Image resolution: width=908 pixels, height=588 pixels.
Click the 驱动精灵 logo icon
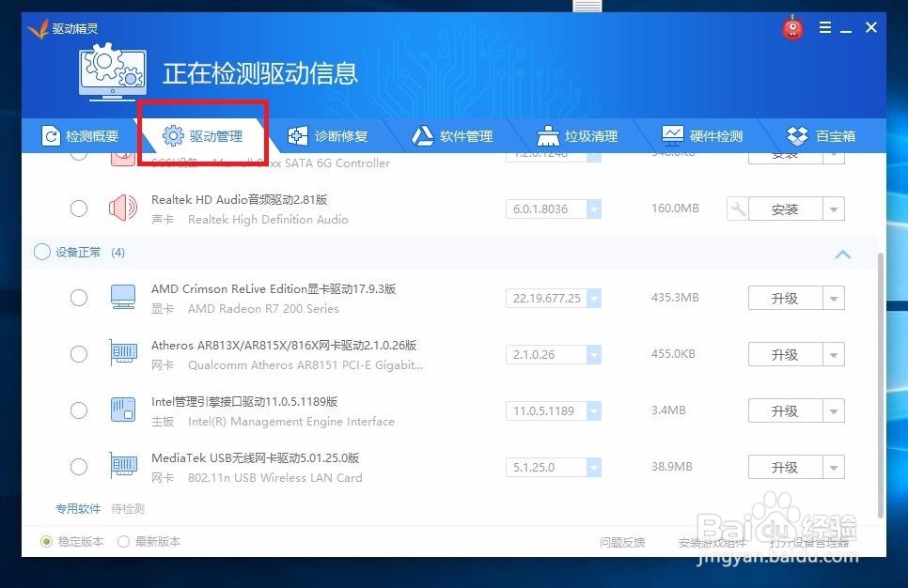coord(39,28)
